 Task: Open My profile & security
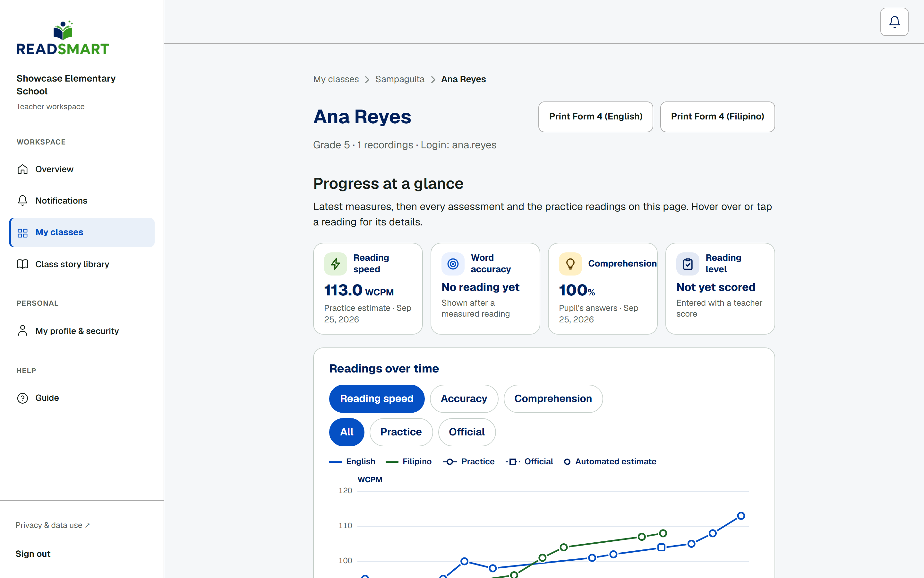coord(82,331)
